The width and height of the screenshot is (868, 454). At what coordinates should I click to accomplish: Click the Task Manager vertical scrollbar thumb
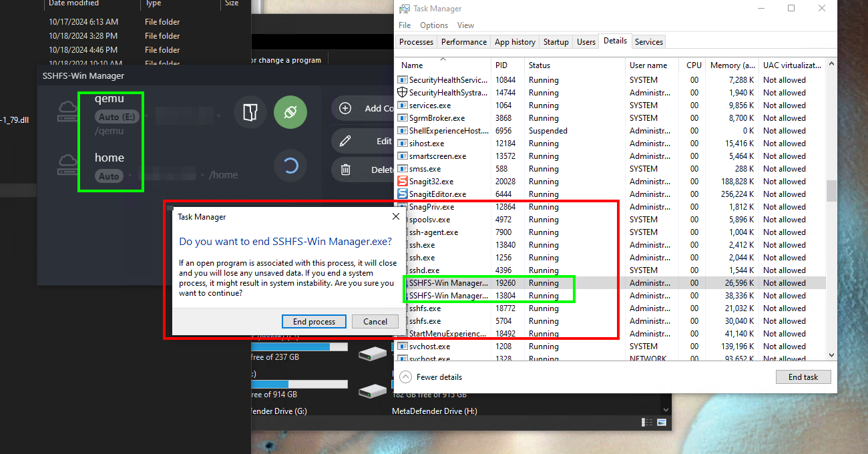point(831,190)
